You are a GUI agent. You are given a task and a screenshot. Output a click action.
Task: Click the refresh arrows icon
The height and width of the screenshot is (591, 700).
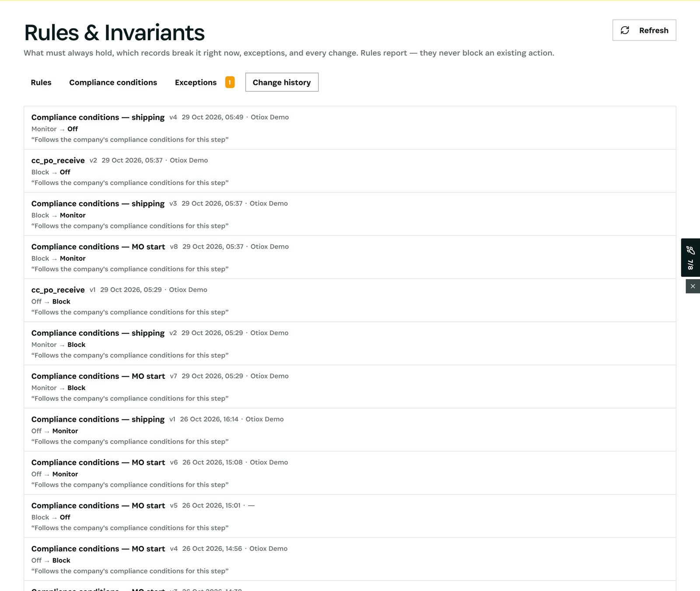point(625,30)
